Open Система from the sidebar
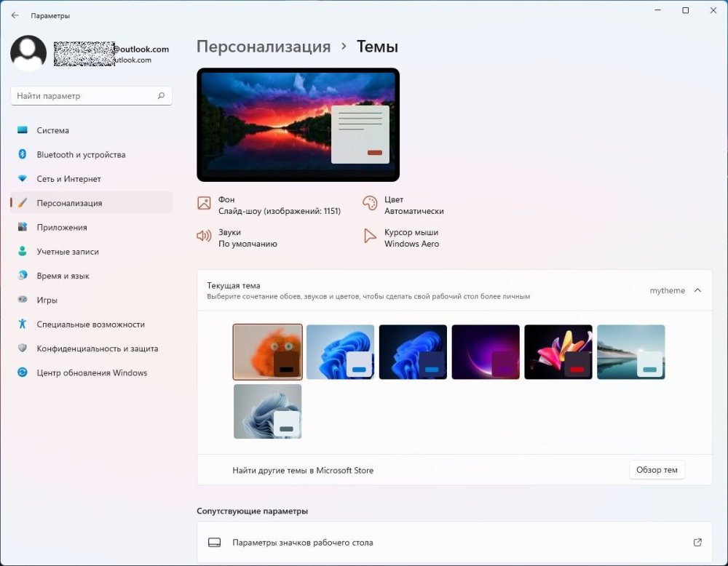Image resolution: width=728 pixels, height=566 pixels. (x=53, y=130)
